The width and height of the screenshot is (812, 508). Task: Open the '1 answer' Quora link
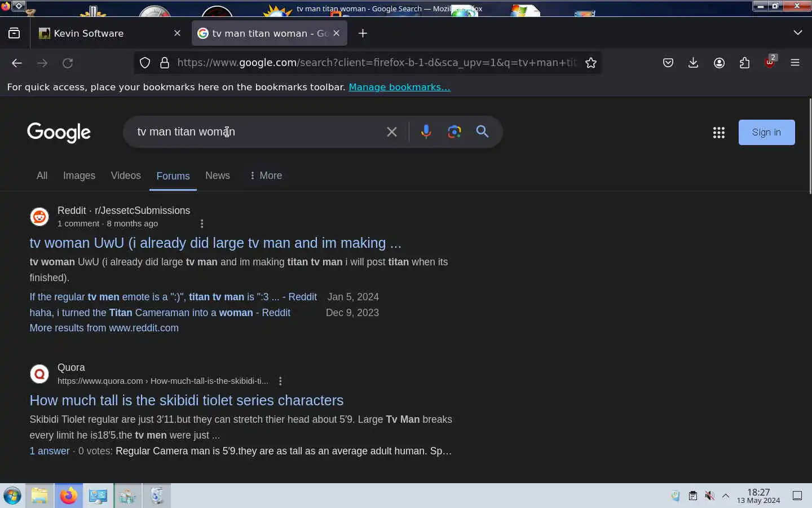point(50,451)
